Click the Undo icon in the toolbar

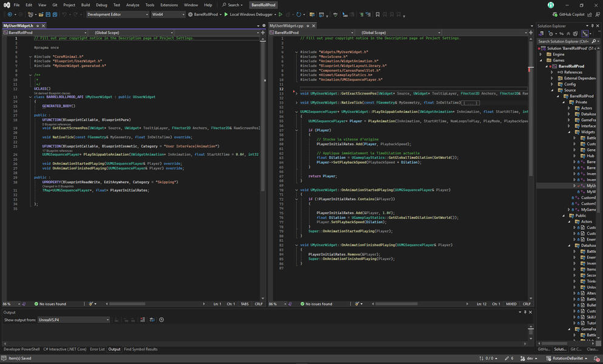pos(64,15)
